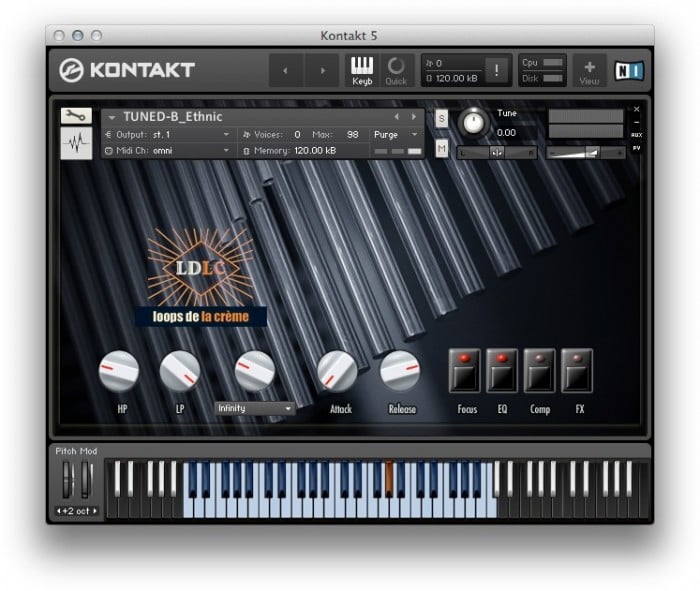Expand instrument name dropdown triangle
700x591 pixels.
pos(112,117)
